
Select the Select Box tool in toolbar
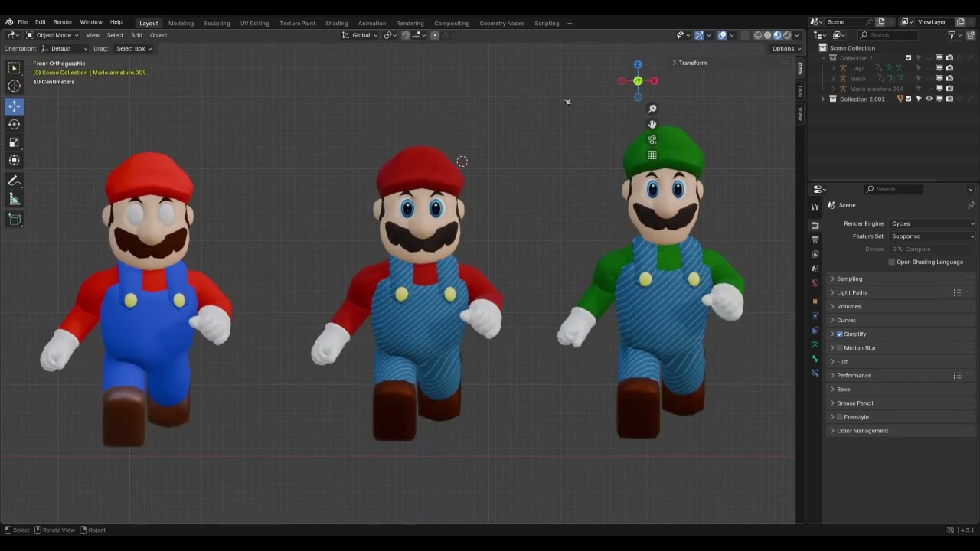coord(14,68)
